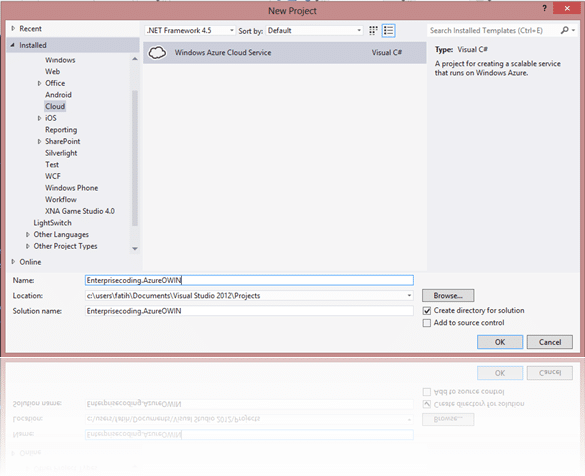Toggle Create directory for solution checkbox
Screen dimensions: 585x476
[x=427, y=310]
